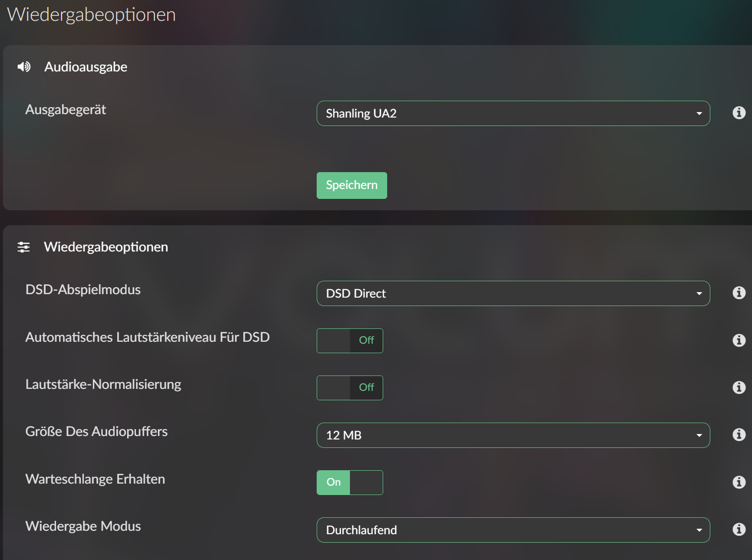Select the Audioausgabe section header
The image size is (752, 560).
pos(86,66)
